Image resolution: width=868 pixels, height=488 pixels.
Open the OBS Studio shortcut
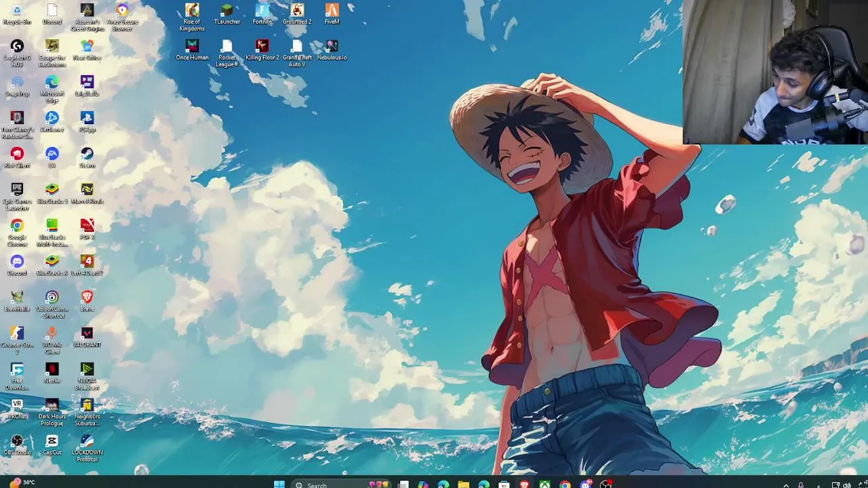click(17, 445)
